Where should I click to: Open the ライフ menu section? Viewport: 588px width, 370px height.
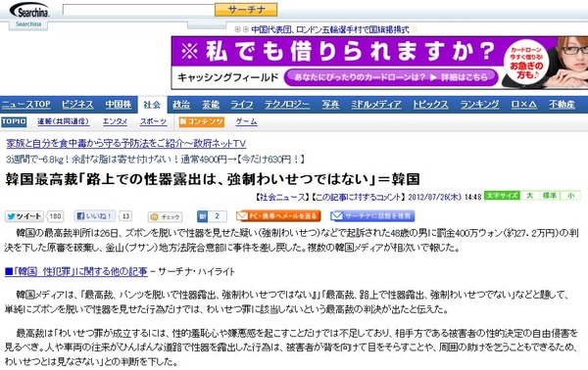tap(241, 105)
